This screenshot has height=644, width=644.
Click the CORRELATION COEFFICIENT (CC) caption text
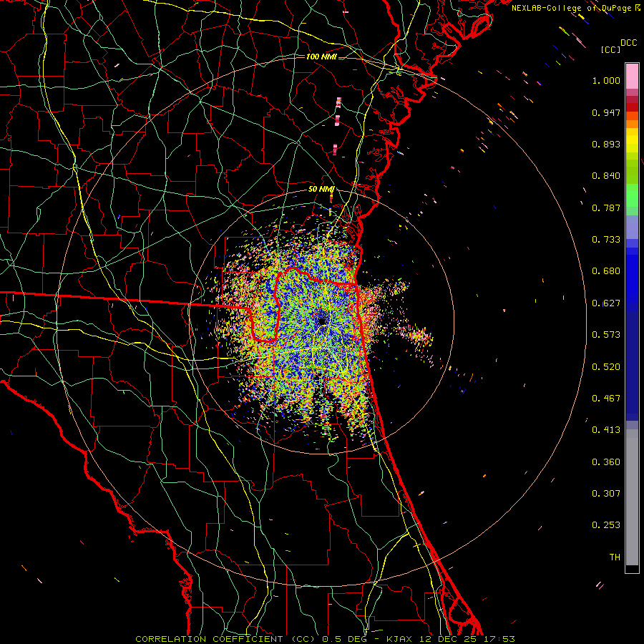(225, 639)
